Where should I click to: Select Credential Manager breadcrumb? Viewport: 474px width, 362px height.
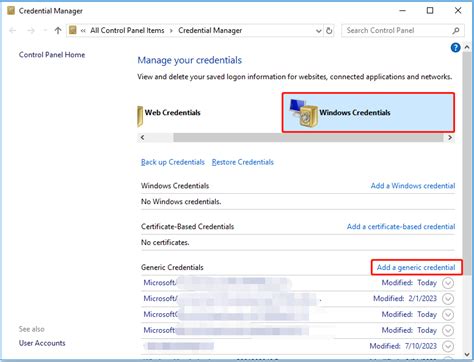(210, 30)
